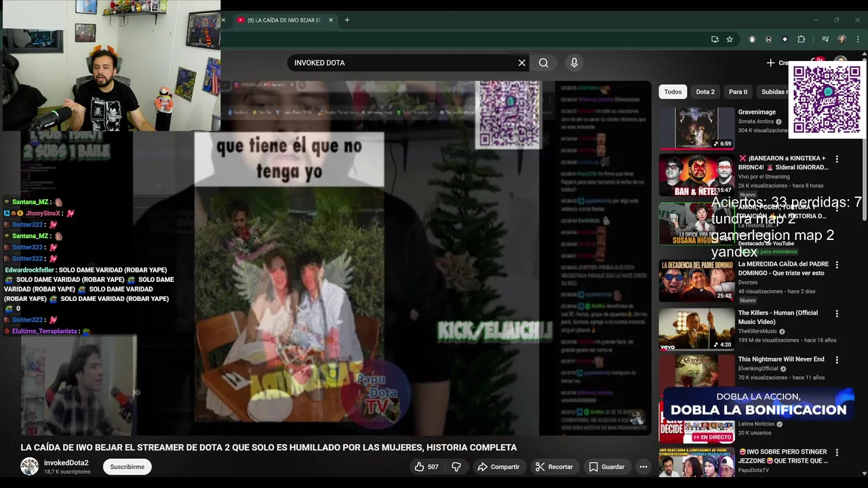Click the Latina Noticias channel name

pyautogui.click(x=756, y=424)
